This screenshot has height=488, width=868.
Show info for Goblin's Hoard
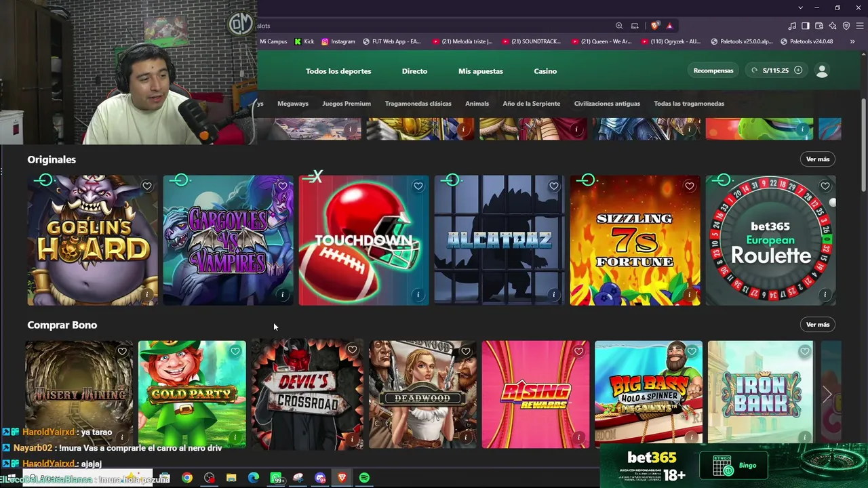pyautogui.click(x=147, y=295)
